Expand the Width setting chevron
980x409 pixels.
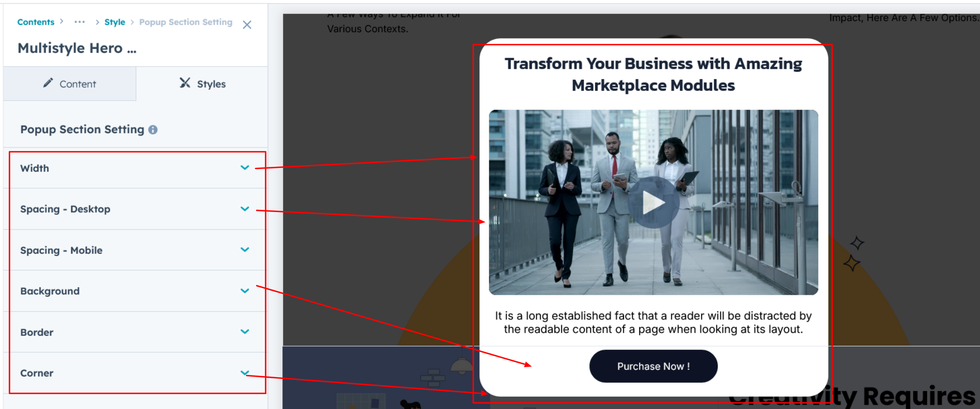[244, 167]
